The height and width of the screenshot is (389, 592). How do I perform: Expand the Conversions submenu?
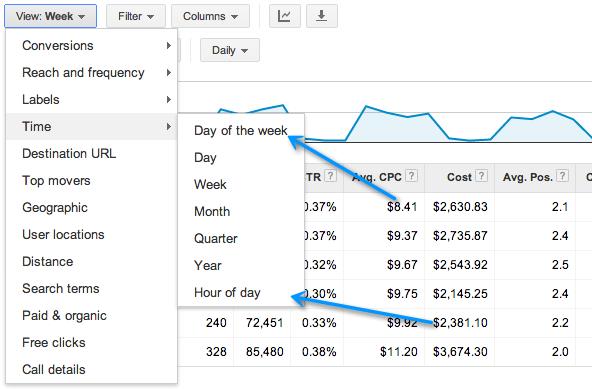tap(91, 46)
